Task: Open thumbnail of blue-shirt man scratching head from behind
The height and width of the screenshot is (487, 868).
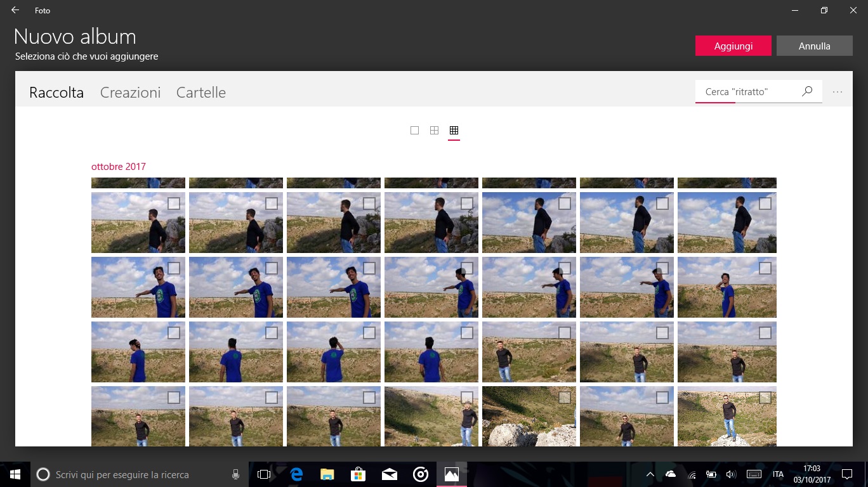Action: pos(334,352)
